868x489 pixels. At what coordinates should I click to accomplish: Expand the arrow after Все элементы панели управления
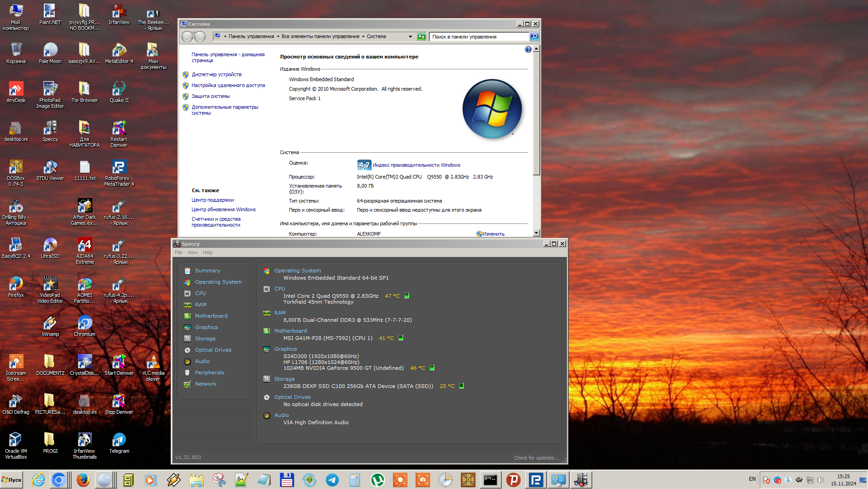pyautogui.click(x=363, y=37)
